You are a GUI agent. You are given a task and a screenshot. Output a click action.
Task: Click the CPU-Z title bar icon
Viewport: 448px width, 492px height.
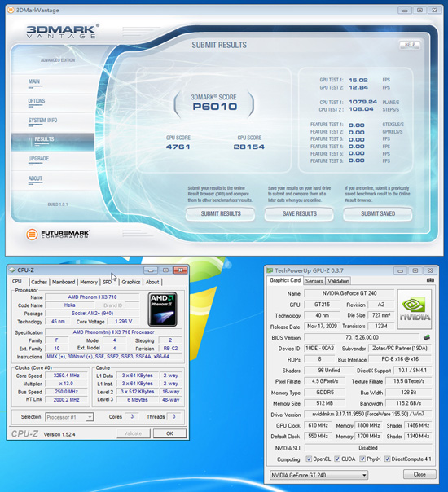[x=12, y=270]
